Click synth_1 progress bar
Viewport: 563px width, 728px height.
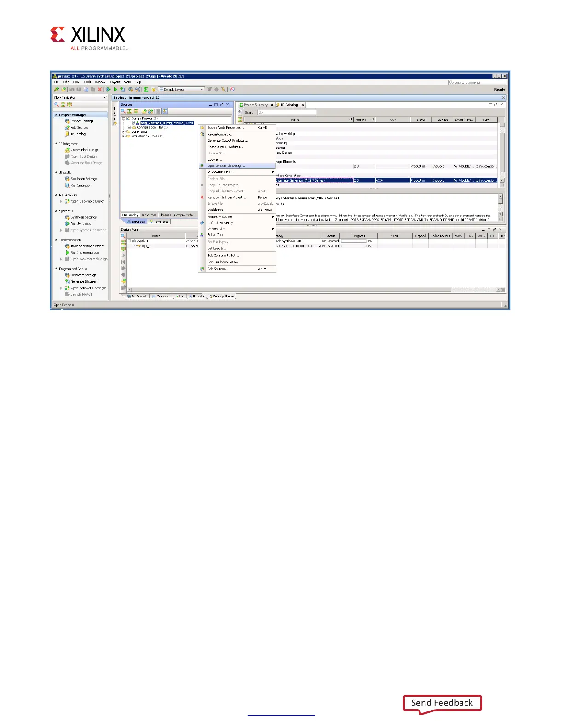point(354,241)
